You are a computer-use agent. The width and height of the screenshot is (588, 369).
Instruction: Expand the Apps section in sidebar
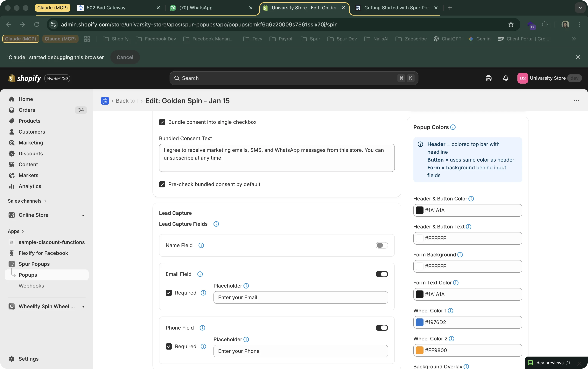tap(16, 231)
